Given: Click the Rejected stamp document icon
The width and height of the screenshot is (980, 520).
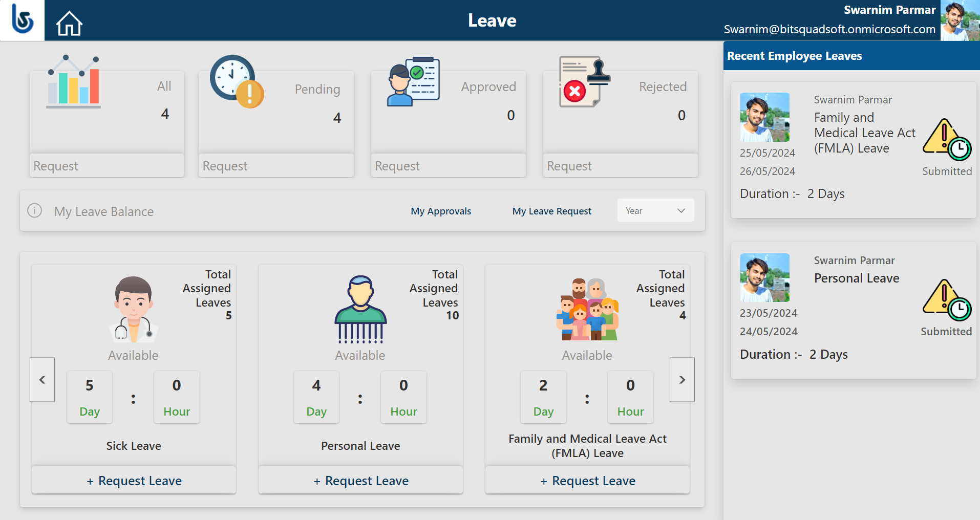Looking at the screenshot, I should [x=584, y=81].
